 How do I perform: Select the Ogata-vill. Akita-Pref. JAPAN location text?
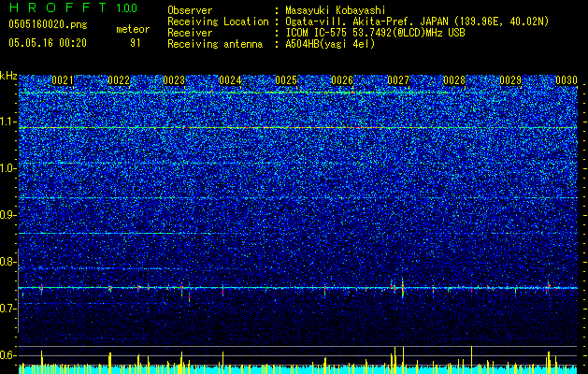pos(417,22)
